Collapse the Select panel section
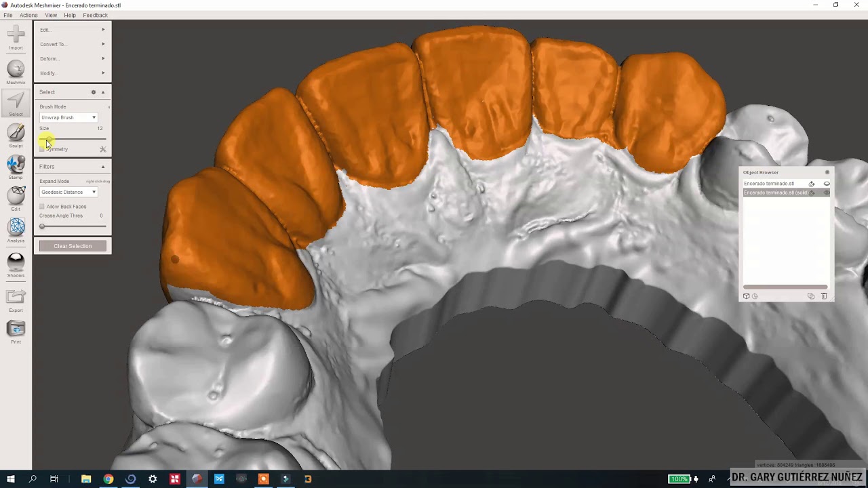Viewport: 868px width, 488px height. point(103,92)
